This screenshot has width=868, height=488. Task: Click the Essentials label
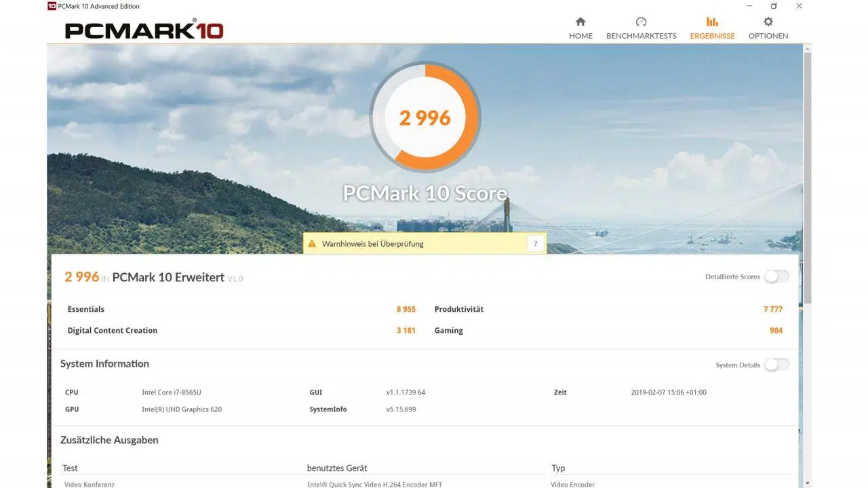[86, 309]
